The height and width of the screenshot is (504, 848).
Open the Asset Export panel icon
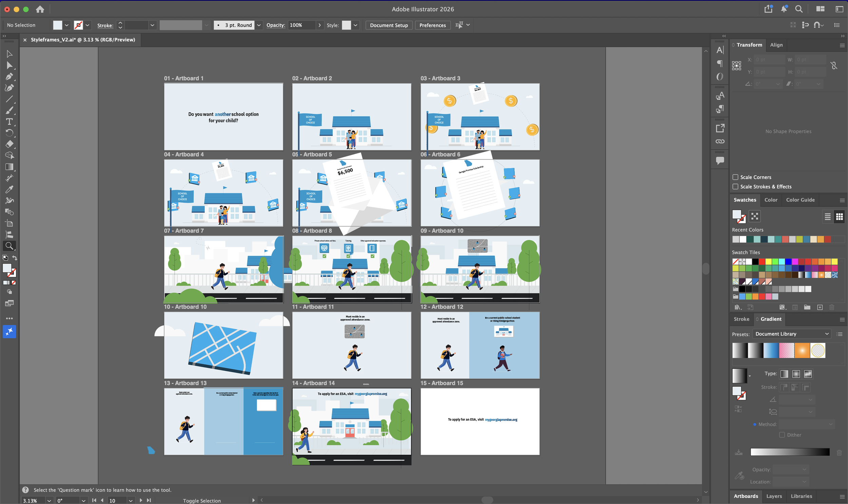[x=720, y=129]
